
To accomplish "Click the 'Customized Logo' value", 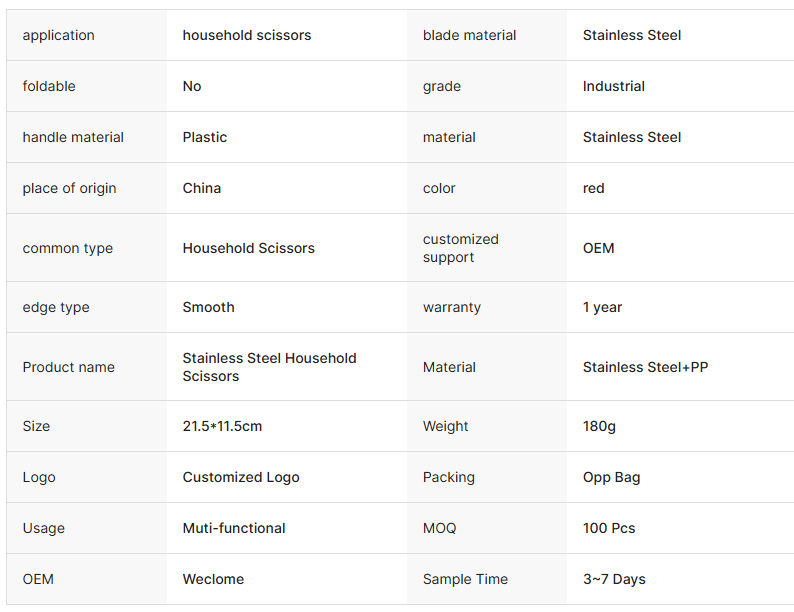I will [241, 477].
